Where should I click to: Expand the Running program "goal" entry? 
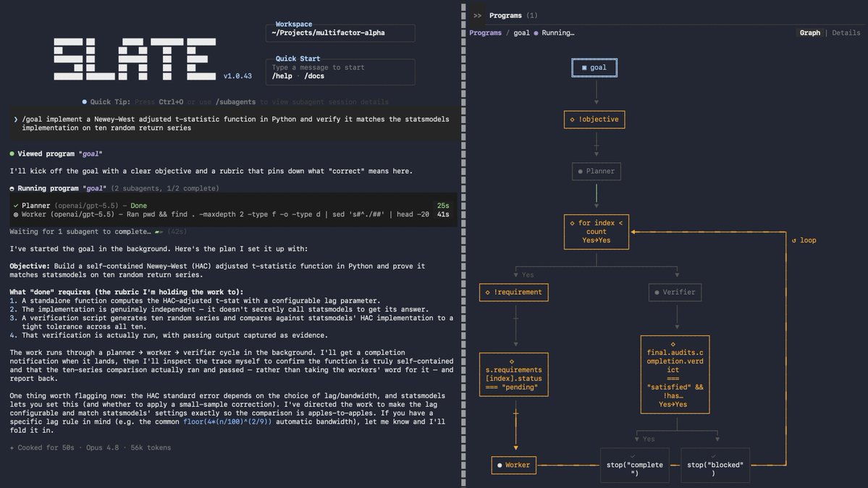click(x=114, y=188)
